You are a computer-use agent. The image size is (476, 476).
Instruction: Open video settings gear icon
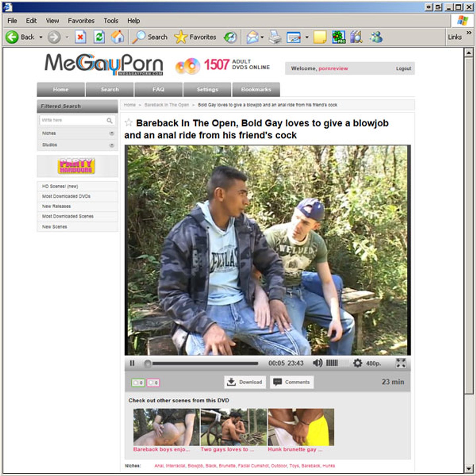(x=357, y=363)
